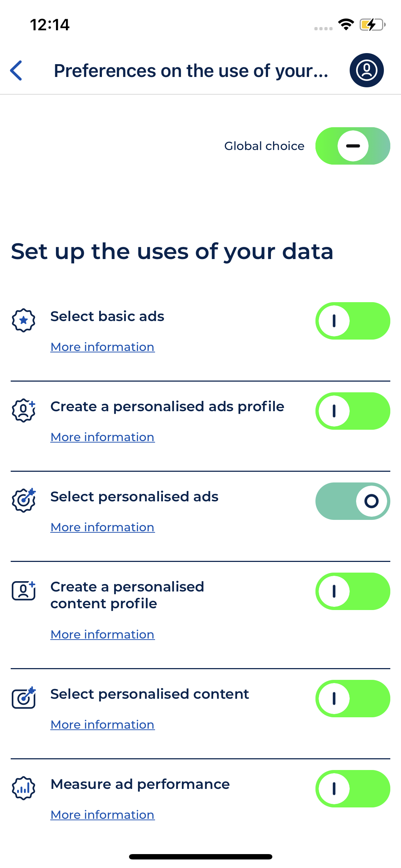
Task: Tap the star badge icon beside basic ads
Action: 24,320
